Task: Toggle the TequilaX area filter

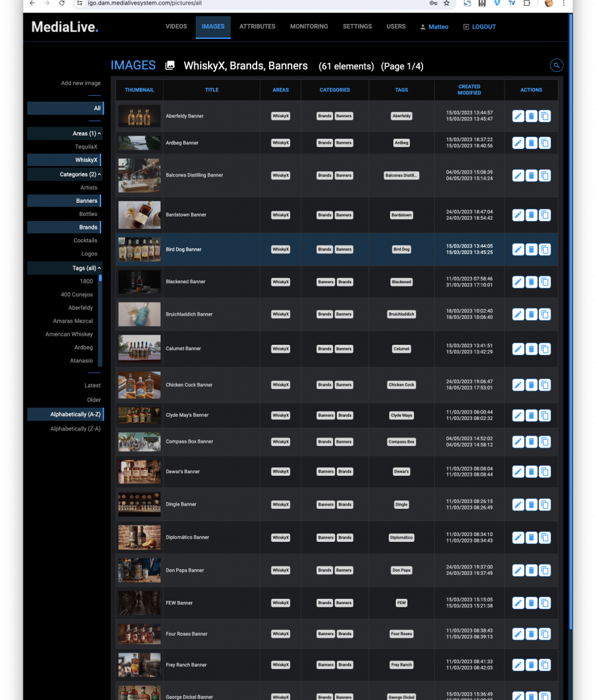Action: point(86,147)
